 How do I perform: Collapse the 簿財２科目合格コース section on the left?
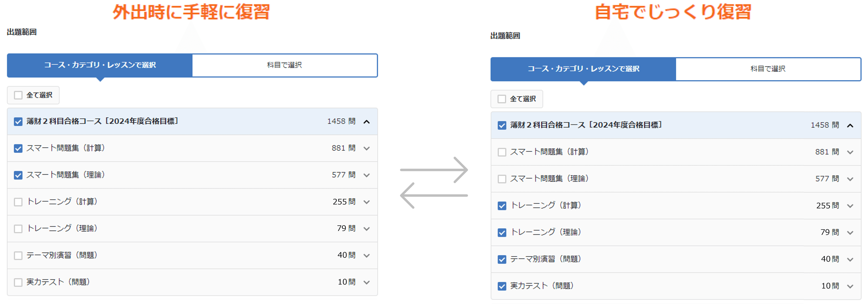tap(367, 121)
